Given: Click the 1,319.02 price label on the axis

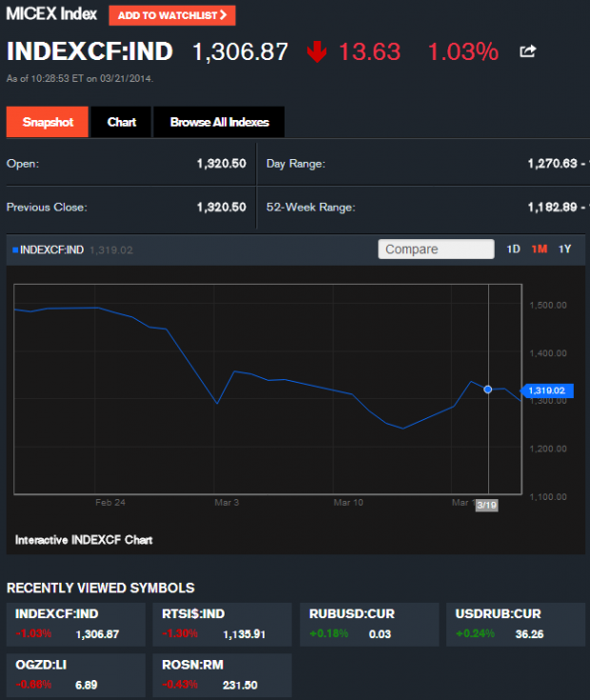Looking at the screenshot, I should tap(546, 390).
